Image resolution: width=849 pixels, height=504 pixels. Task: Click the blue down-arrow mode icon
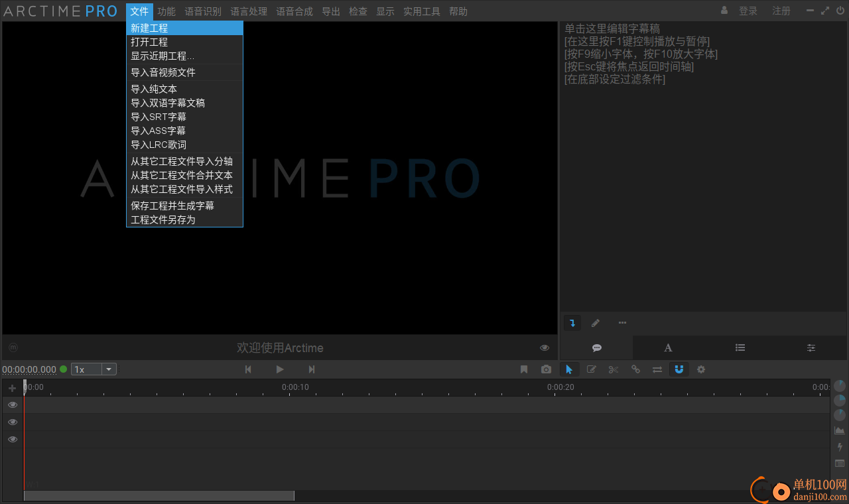[x=572, y=323]
